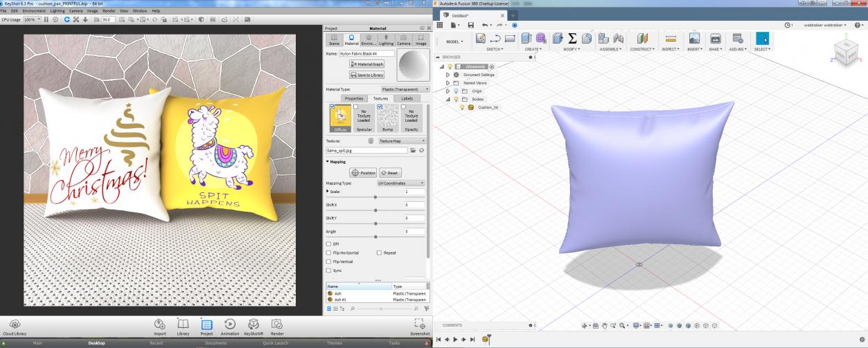
Task: Click the Press Pull modify icon
Action: 558,39
